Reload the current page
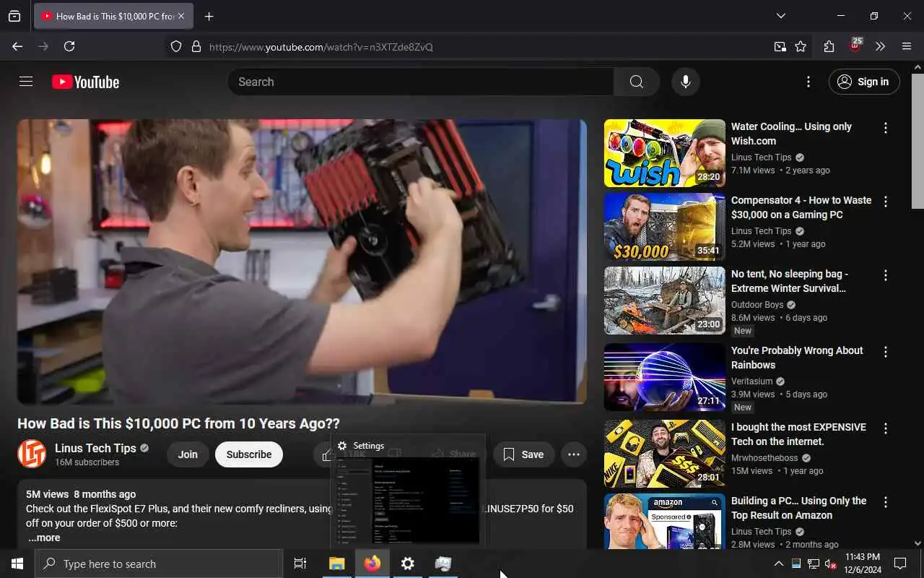Image resolution: width=924 pixels, height=578 pixels. pos(69,46)
